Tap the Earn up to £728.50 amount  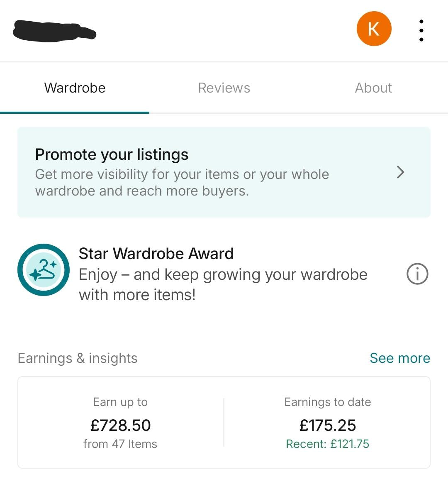coord(120,425)
